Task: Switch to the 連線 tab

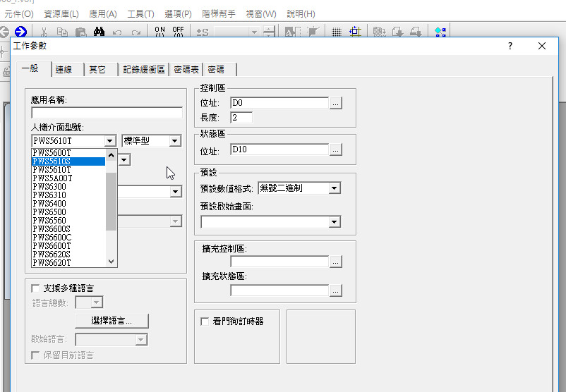Action: [x=64, y=69]
